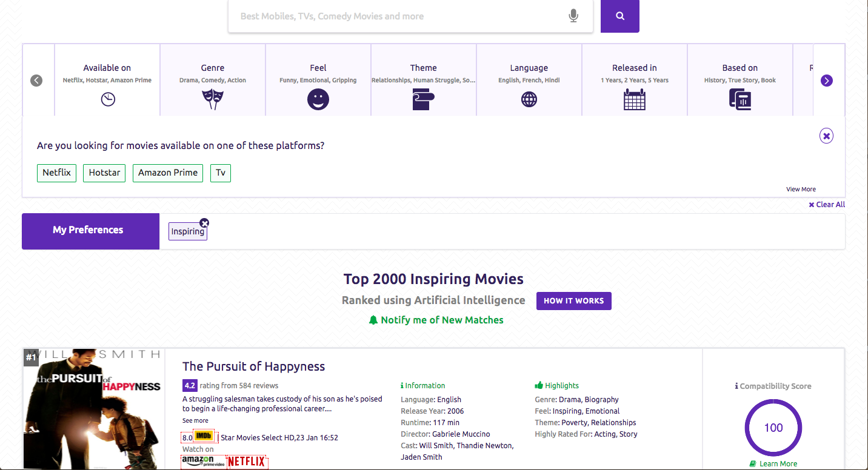This screenshot has width=868, height=470.
Task: Click the right carousel arrow of filters
Action: click(827, 81)
